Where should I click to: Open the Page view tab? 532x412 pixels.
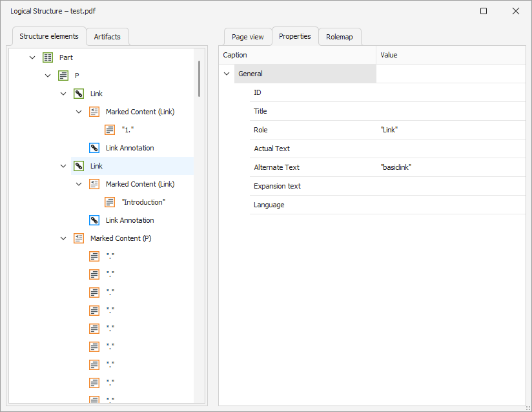tap(248, 37)
